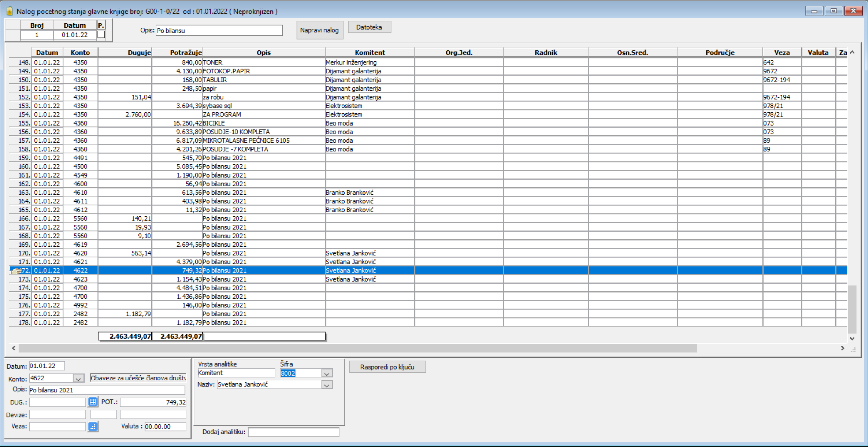
Task: Click the application icon in title bar
Action: pyautogui.click(x=10, y=11)
